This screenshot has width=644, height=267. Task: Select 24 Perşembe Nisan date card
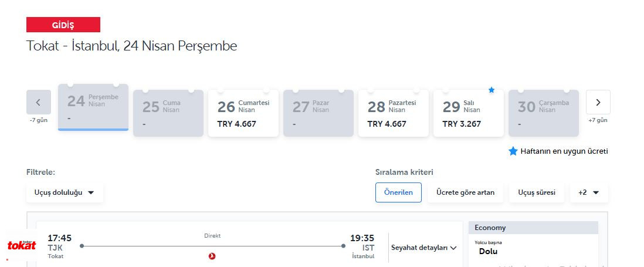pos(93,107)
